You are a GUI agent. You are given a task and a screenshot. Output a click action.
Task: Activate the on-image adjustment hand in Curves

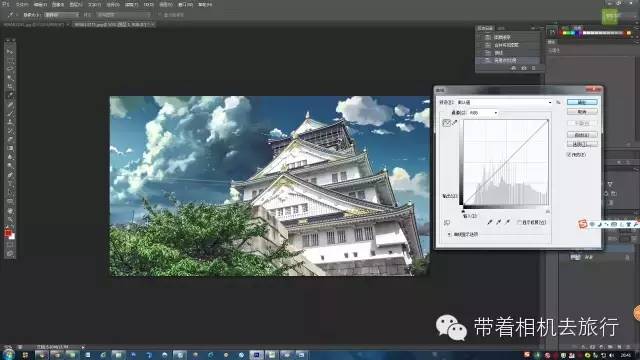click(447, 223)
